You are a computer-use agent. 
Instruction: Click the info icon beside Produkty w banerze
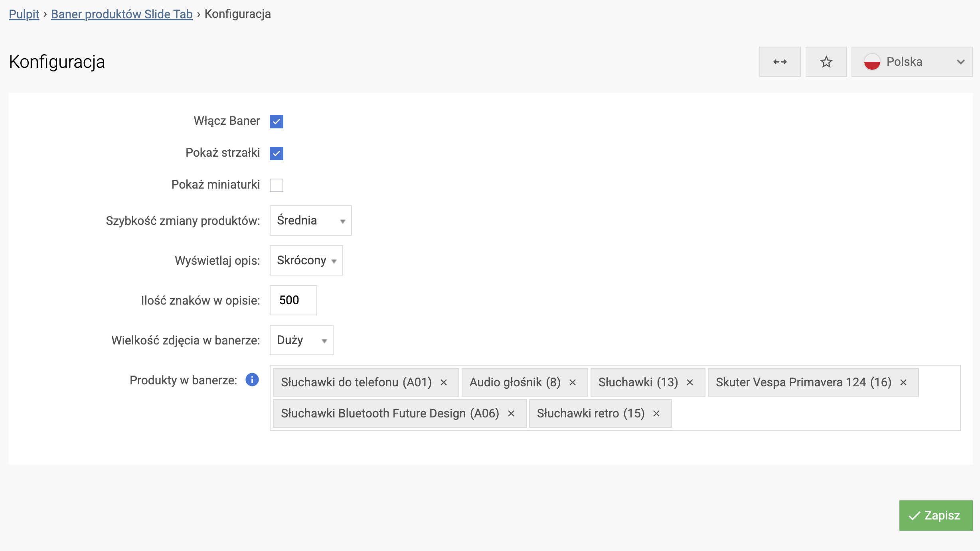point(252,380)
